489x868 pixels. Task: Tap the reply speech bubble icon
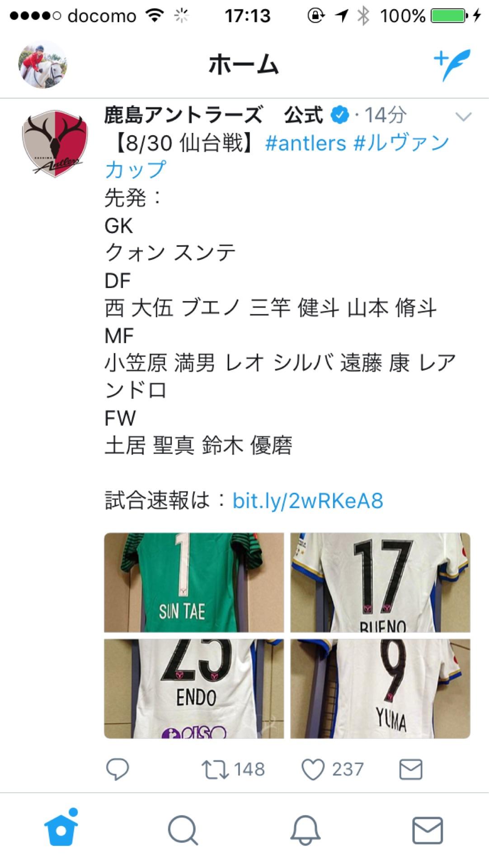coord(118,769)
